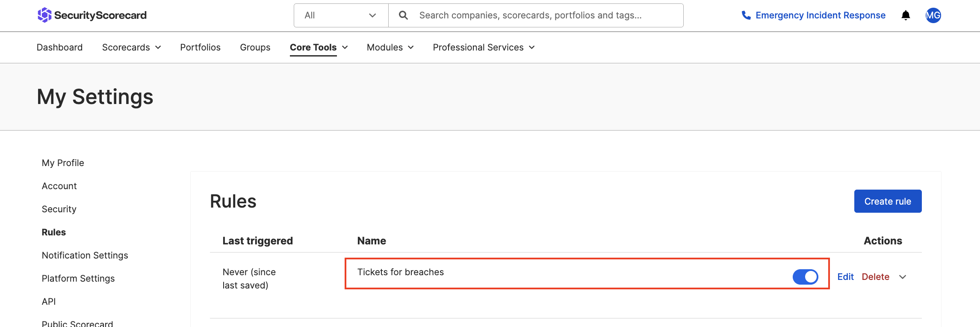The image size is (980, 327).
Task: Toggle the Tickets for breaches rule off
Action: coord(805,277)
